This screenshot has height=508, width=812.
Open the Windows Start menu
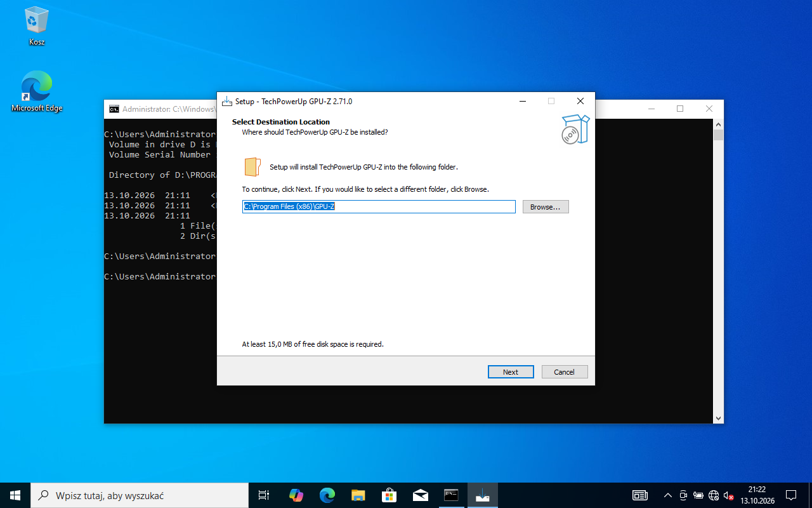[15, 495]
